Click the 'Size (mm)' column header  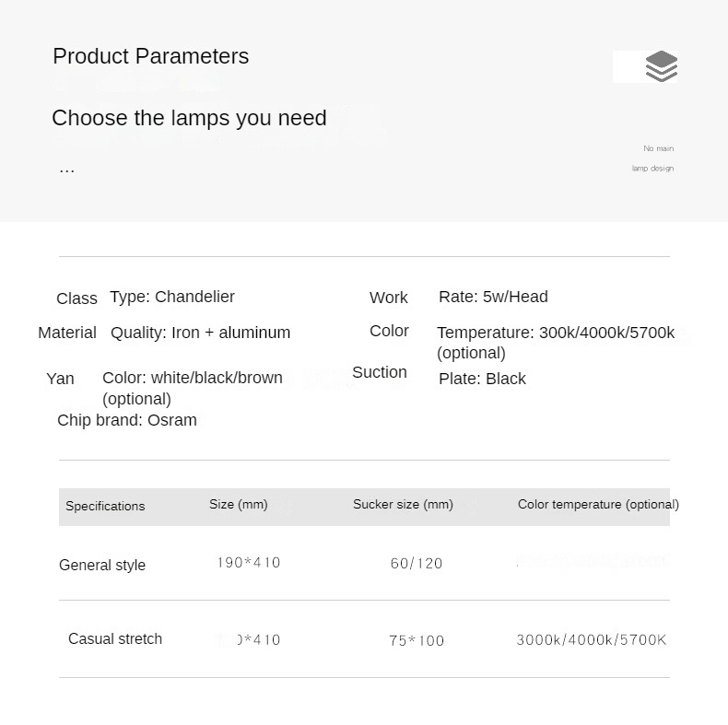(x=238, y=504)
